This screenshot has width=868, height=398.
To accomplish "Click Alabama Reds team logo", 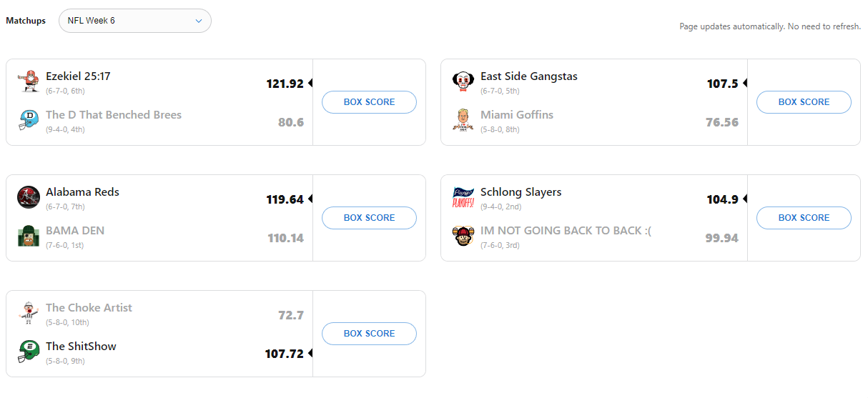I will 29,197.
